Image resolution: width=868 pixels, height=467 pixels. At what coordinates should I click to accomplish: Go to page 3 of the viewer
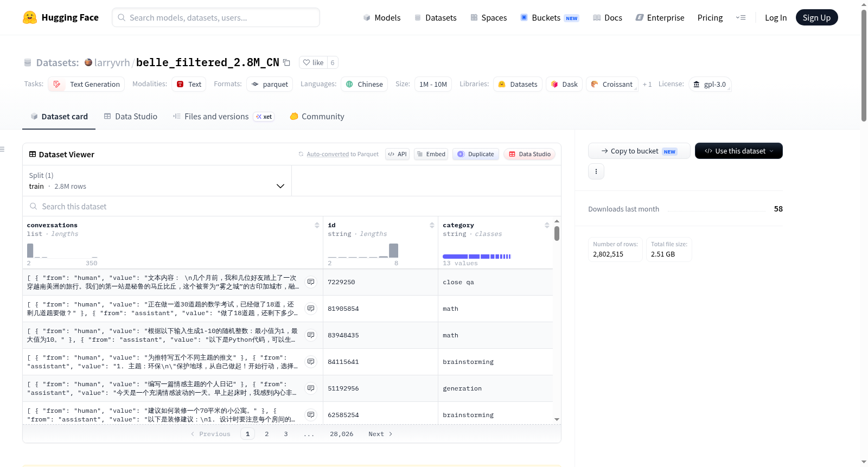[x=285, y=434]
